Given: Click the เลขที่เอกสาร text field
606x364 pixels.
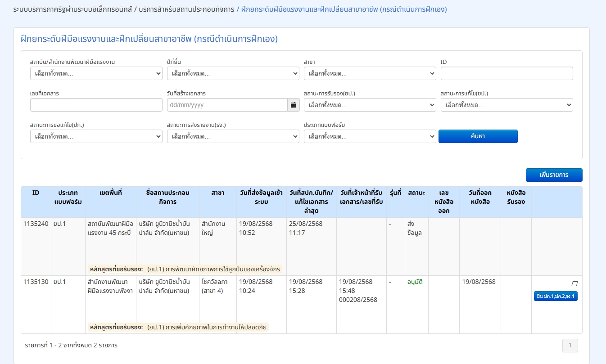Looking at the screenshot, I should coord(96,105).
